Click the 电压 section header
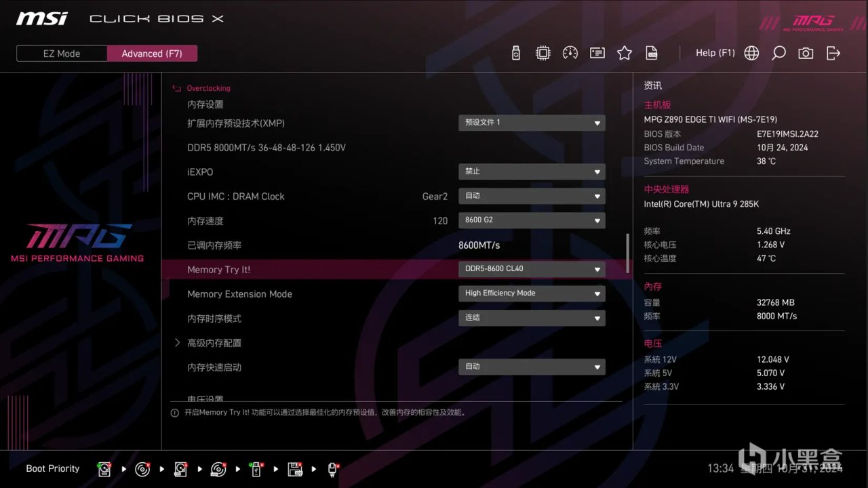 (653, 344)
